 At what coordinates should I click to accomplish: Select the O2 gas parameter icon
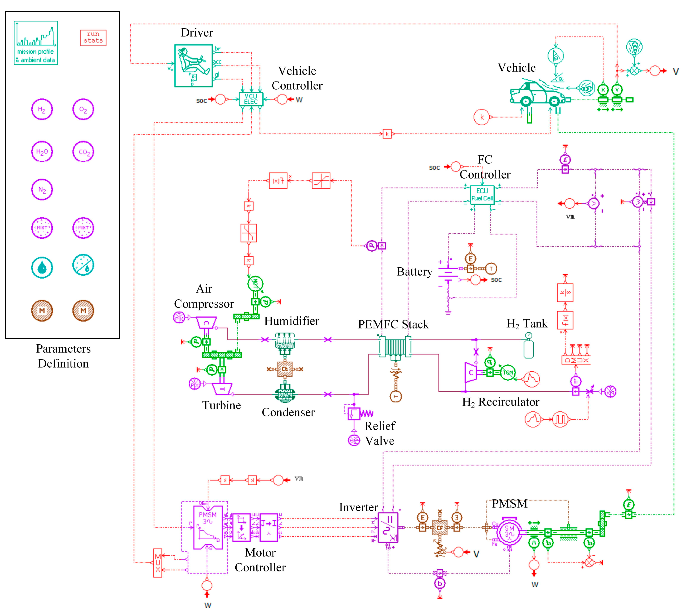pos(83,109)
